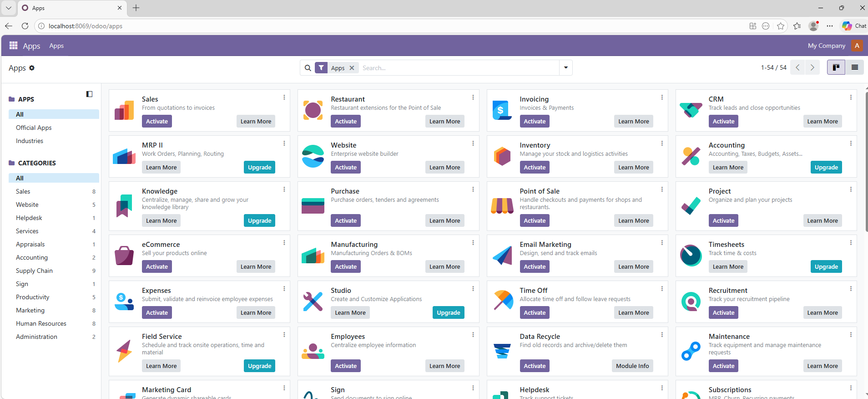This screenshot has width=868, height=399.
Task: Click the MRP II app icon
Action: [124, 156]
